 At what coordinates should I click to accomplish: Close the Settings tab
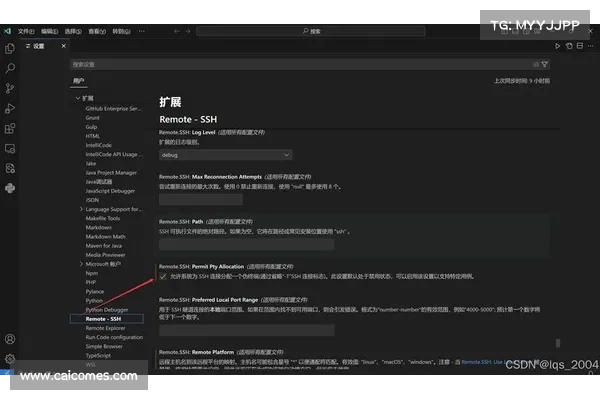pyautogui.click(x=64, y=46)
